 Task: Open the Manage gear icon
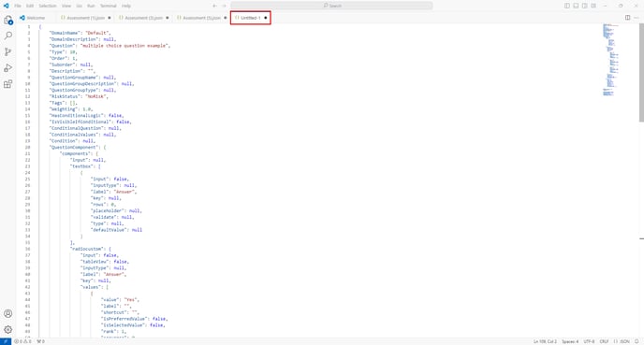tap(7, 329)
